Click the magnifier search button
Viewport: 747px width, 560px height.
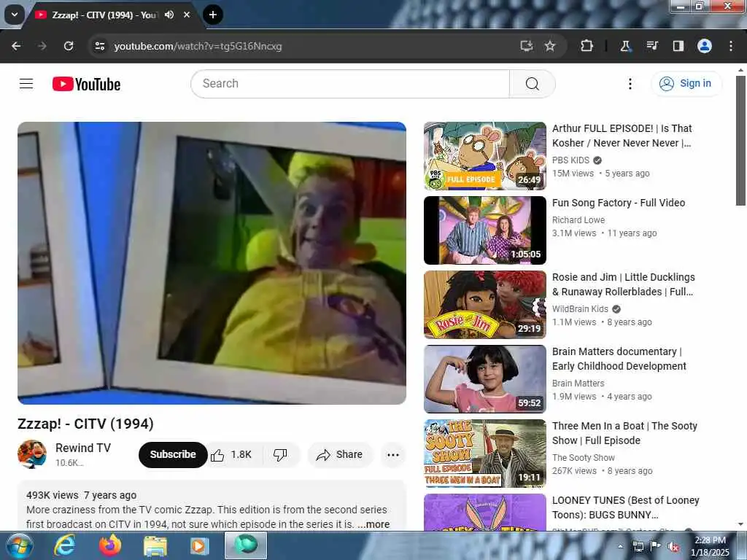click(x=532, y=84)
